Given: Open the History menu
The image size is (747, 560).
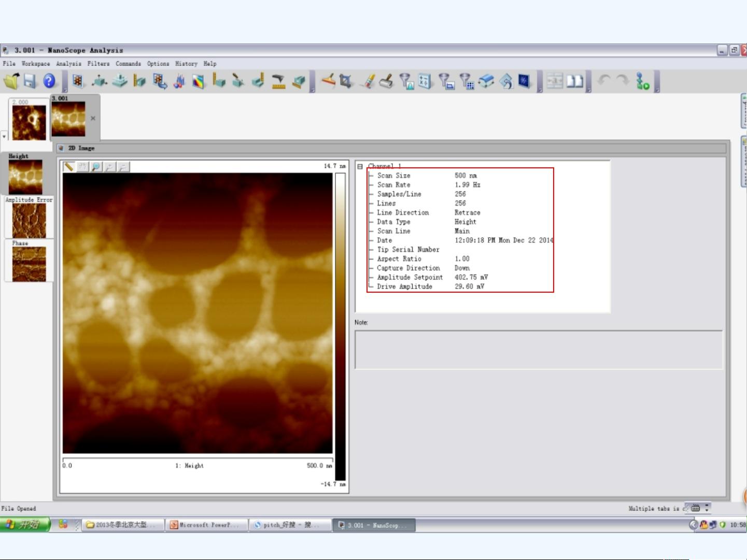Looking at the screenshot, I should [186, 64].
